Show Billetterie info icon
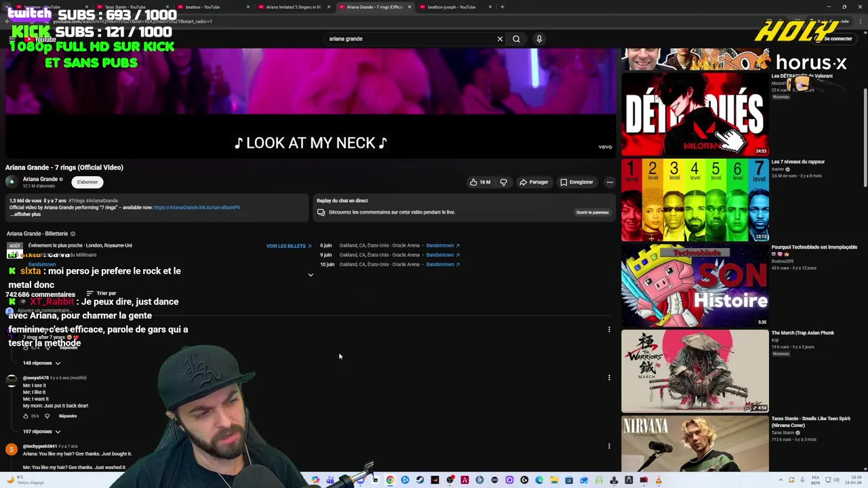 pyautogui.click(x=73, y=234)
